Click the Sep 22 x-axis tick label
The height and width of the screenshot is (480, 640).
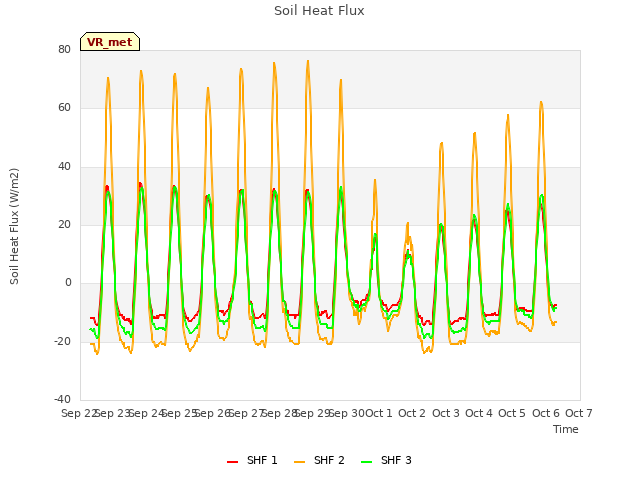79,413
